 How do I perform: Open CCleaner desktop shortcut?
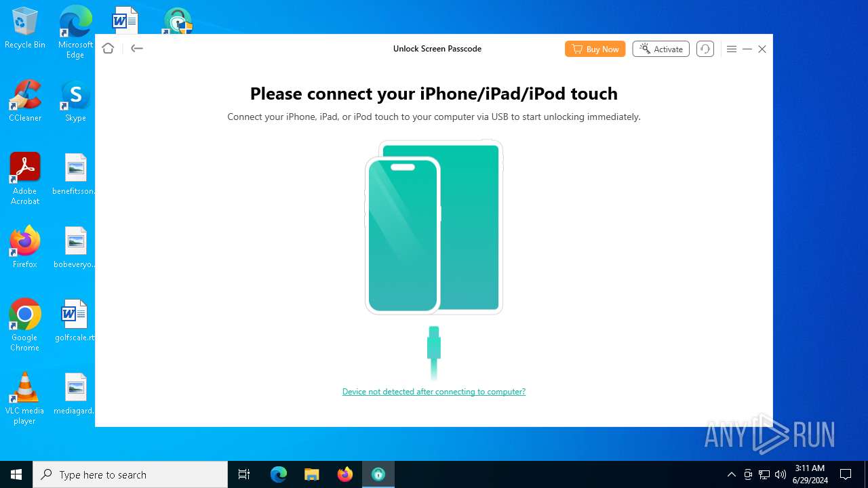point(25,101)
